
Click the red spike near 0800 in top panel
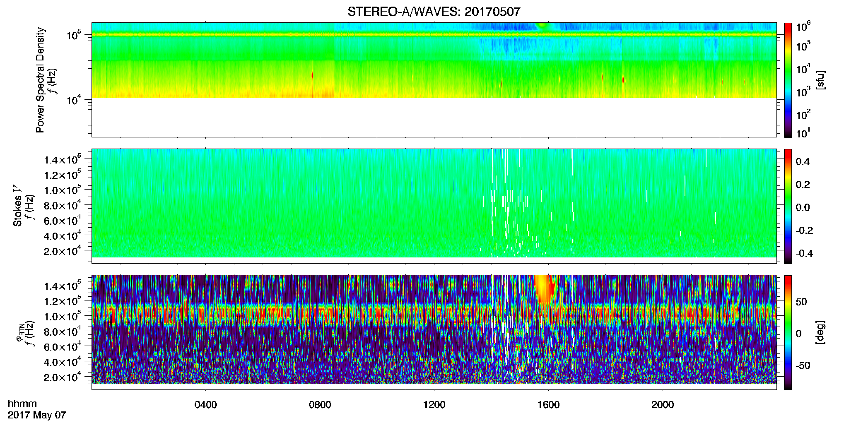312,76
